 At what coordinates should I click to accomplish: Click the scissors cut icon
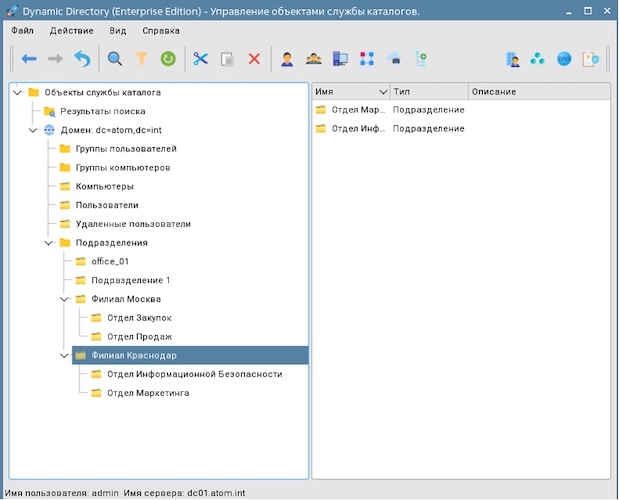click(x=201, y=59)
